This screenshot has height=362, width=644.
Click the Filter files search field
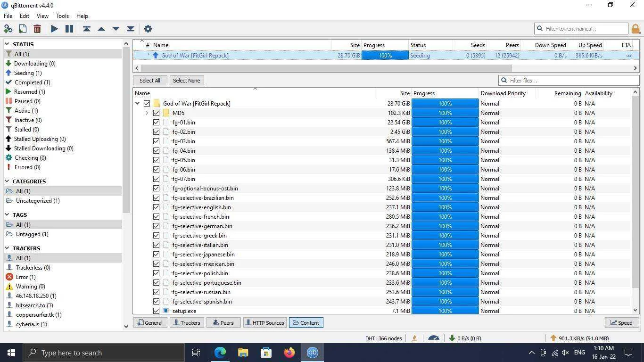(568, 80)
